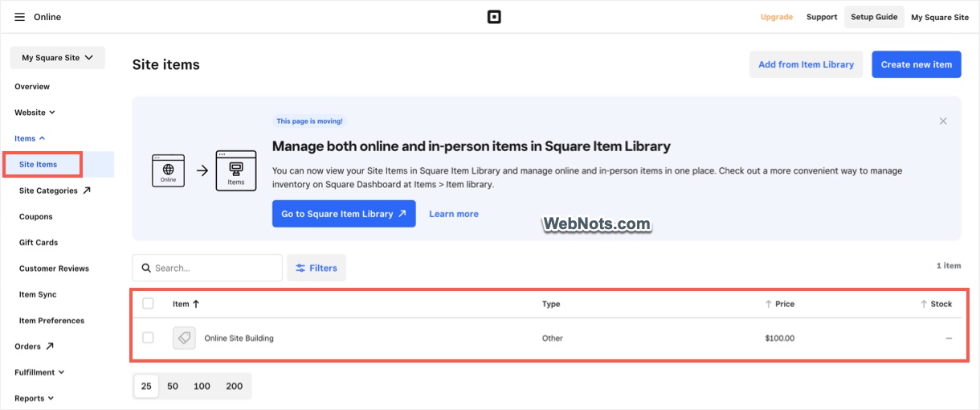Image resolution: width=980 pixels, height=410 pixels.
Task: Sort items by the Price column
Action: 779,304
